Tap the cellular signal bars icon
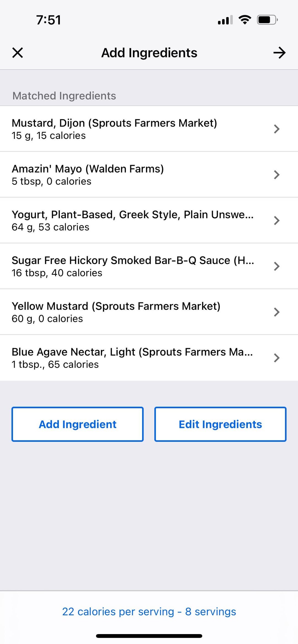298x644 pixels. pyautogui.click(x=225, y=20)
